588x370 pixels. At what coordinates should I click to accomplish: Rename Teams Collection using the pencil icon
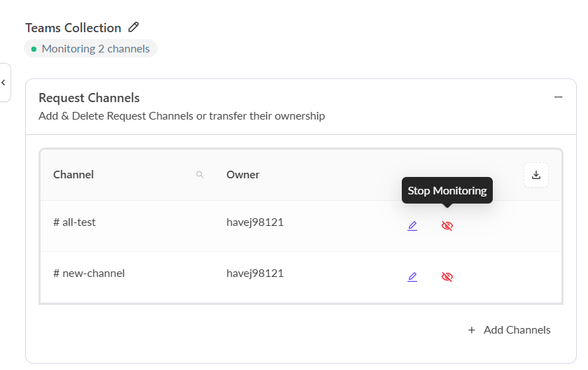pos(134,27)
